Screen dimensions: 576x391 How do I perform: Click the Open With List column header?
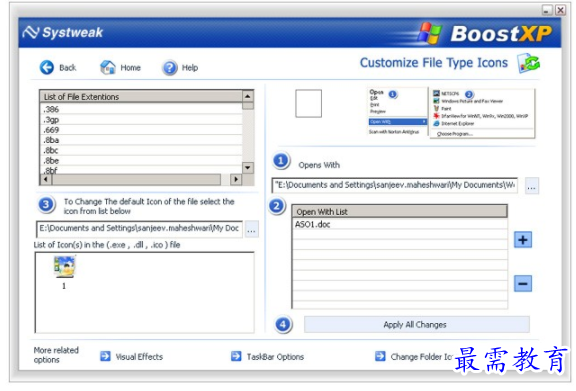coord(400,212)
